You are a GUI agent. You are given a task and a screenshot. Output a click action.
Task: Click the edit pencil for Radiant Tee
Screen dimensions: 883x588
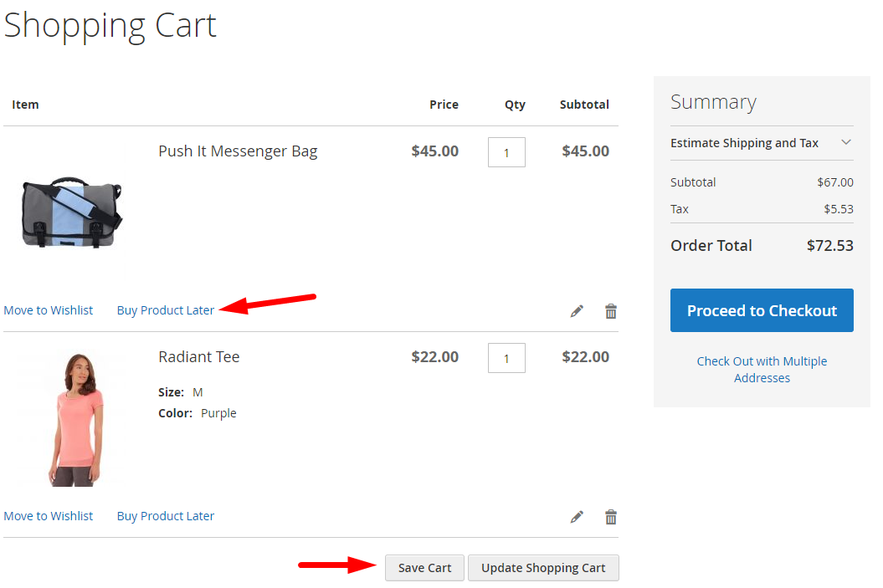[577, 517]
